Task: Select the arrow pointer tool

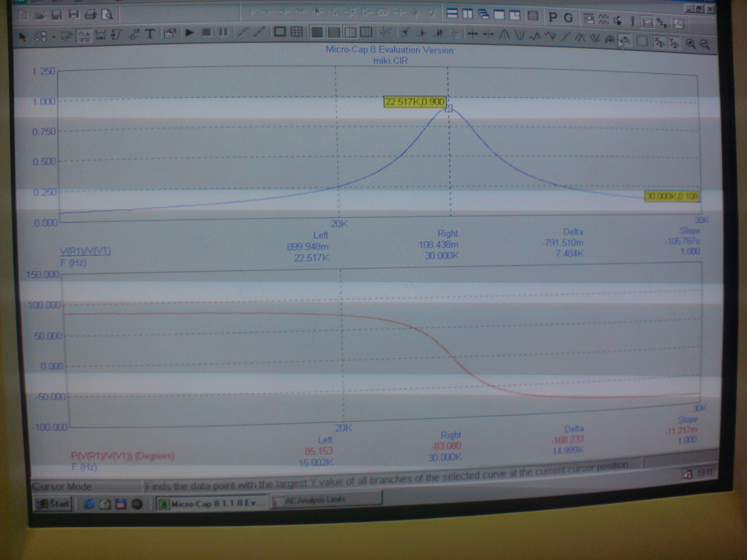Action: point(22,36)
